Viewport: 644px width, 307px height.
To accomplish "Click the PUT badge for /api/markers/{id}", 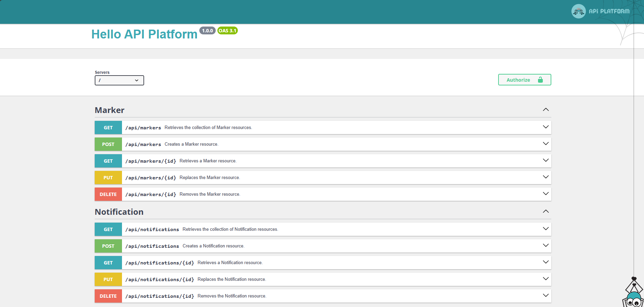I will (x=108, y=178).
